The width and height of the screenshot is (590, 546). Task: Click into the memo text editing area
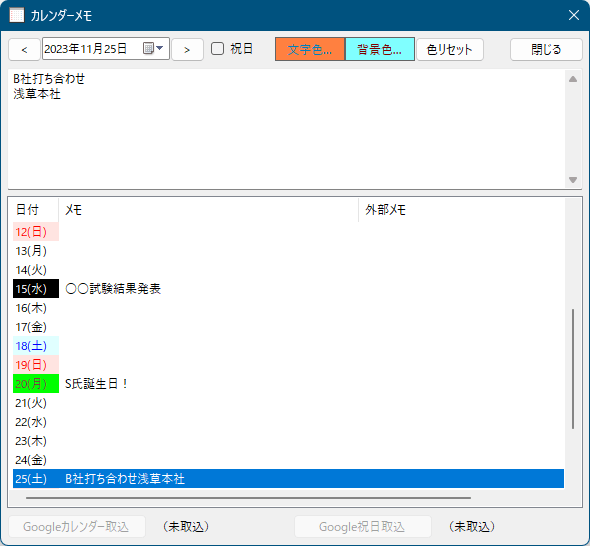coord(286,129)
